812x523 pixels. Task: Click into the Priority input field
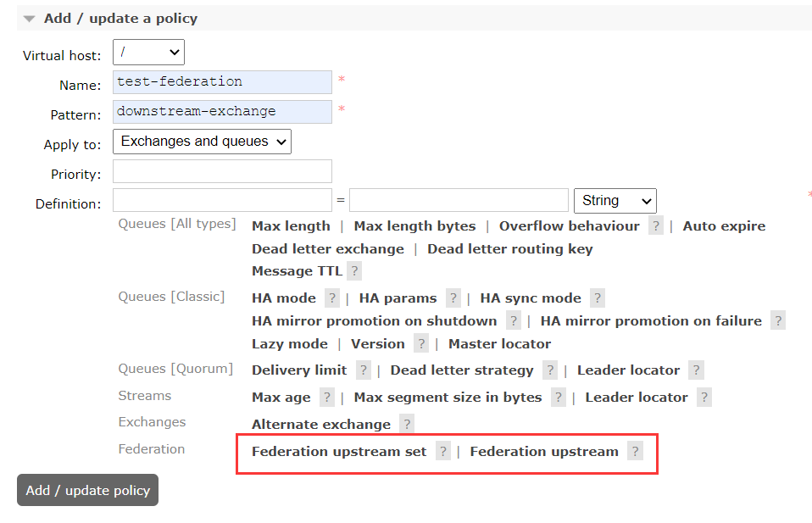[222, 171]
